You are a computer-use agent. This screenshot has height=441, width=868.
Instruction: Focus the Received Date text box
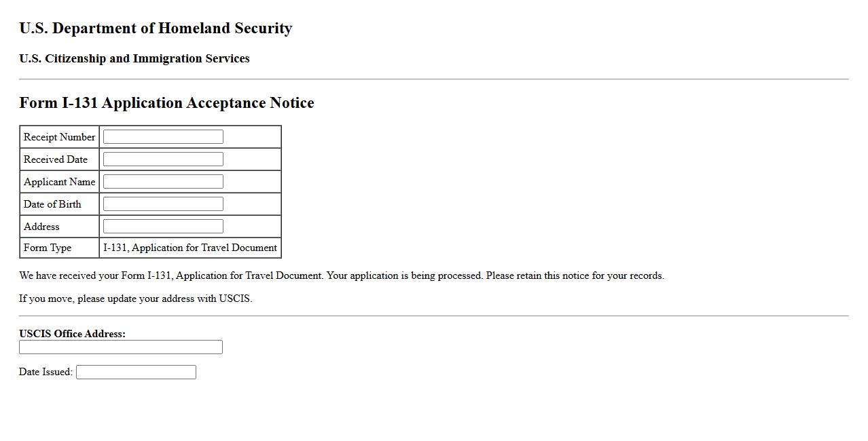click(x=163, y=159)
